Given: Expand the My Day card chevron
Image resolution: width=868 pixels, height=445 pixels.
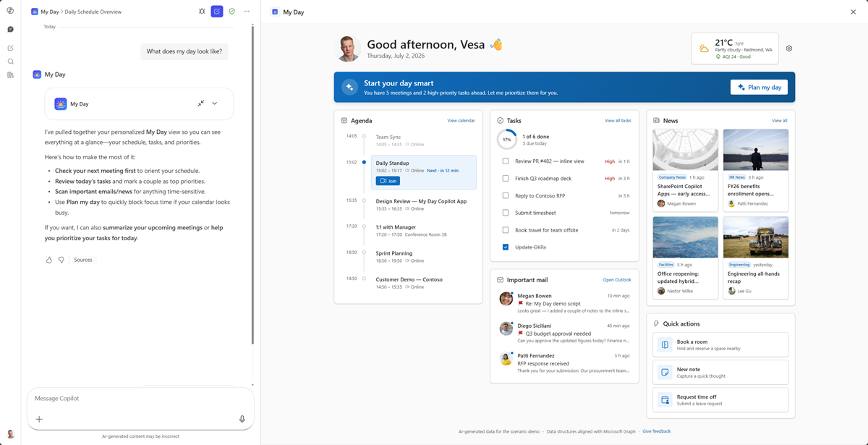Looking at the screenshot, I should click(215, 103).
